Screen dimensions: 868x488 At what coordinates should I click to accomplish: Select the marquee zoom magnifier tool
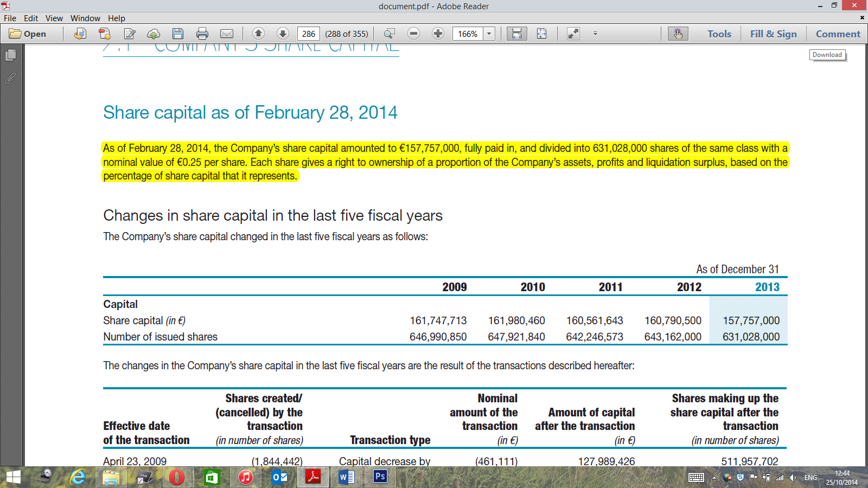[390, 34]
